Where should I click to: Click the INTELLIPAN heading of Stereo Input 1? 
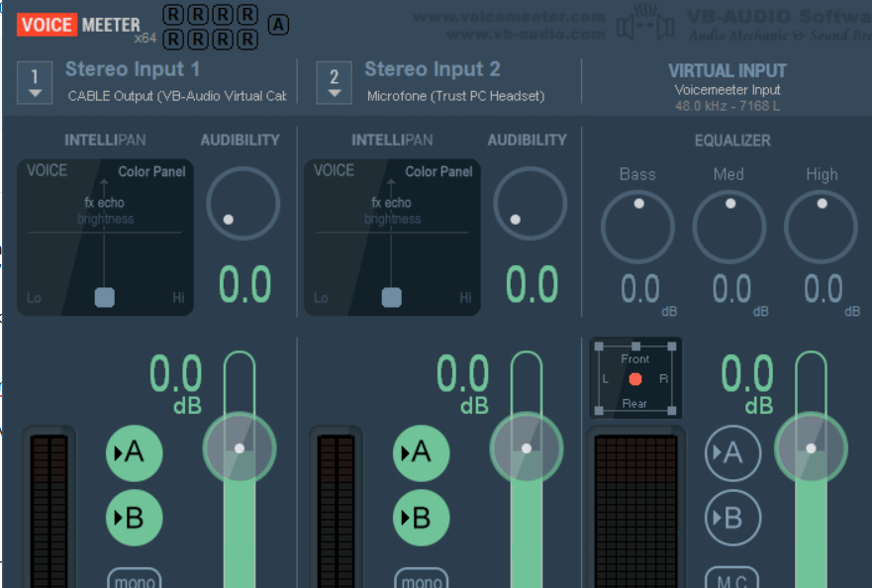click(105, 140)
